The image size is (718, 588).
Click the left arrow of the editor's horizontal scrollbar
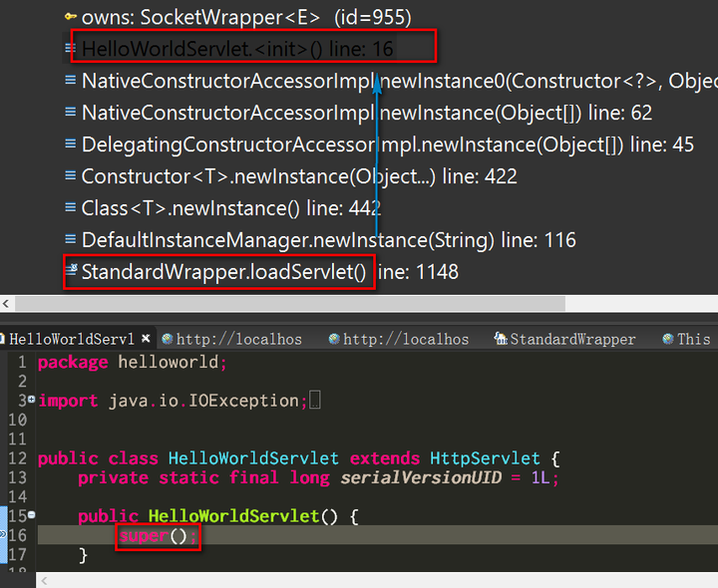click(45, 581)
